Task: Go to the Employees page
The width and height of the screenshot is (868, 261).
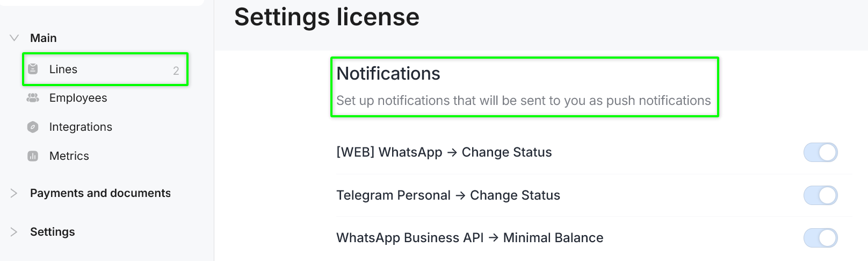Action: (x=78, y=98)
